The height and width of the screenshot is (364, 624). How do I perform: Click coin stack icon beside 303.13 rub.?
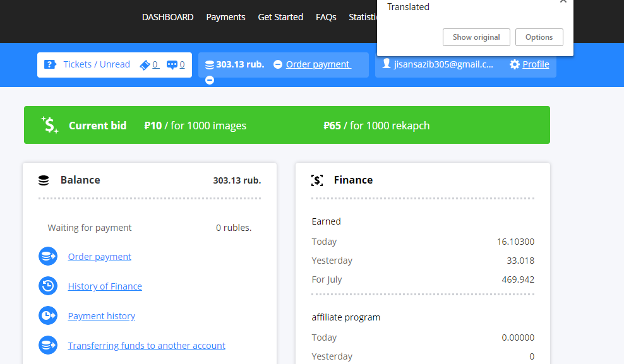coord(209,64)
